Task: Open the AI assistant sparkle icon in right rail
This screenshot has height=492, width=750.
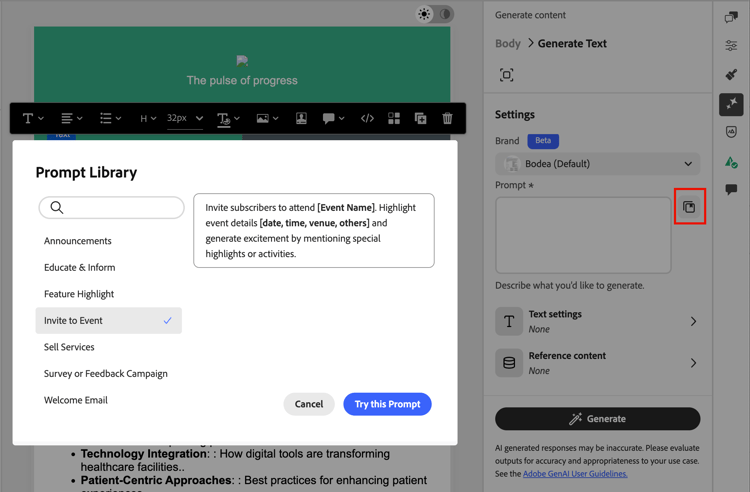Action: click(731, 104)
